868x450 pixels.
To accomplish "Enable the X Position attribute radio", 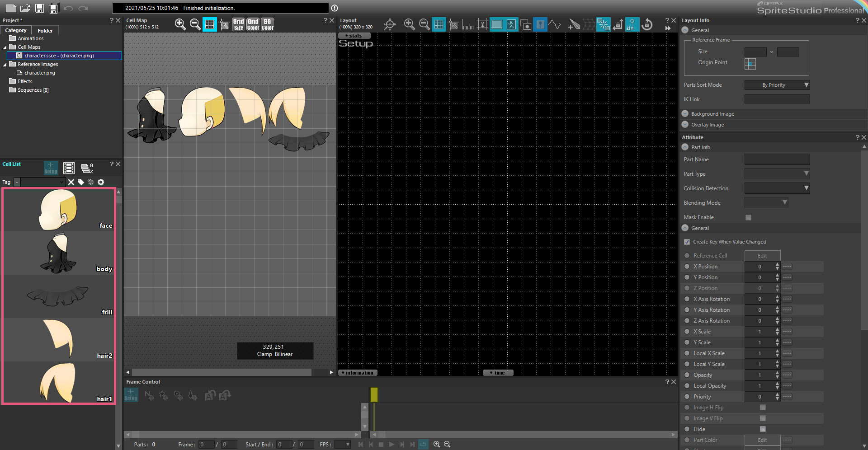I will (x=687, y=267).
